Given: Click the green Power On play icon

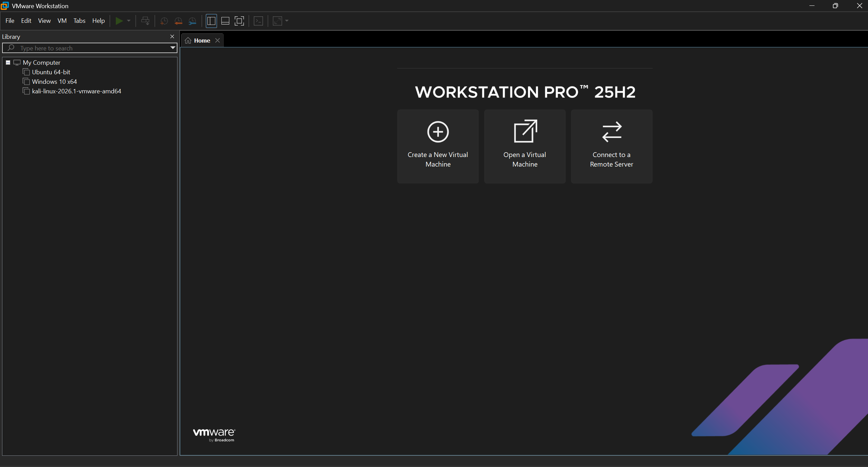Looking at the screenshot, I should pyautogui.click(x=119, y=21).
